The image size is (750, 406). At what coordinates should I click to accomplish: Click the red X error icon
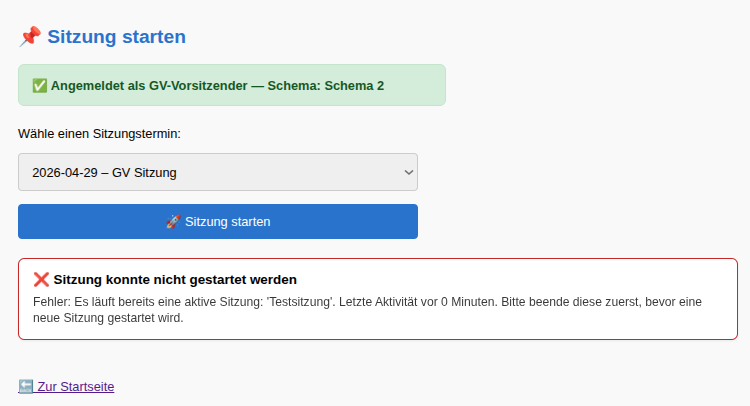41,280
